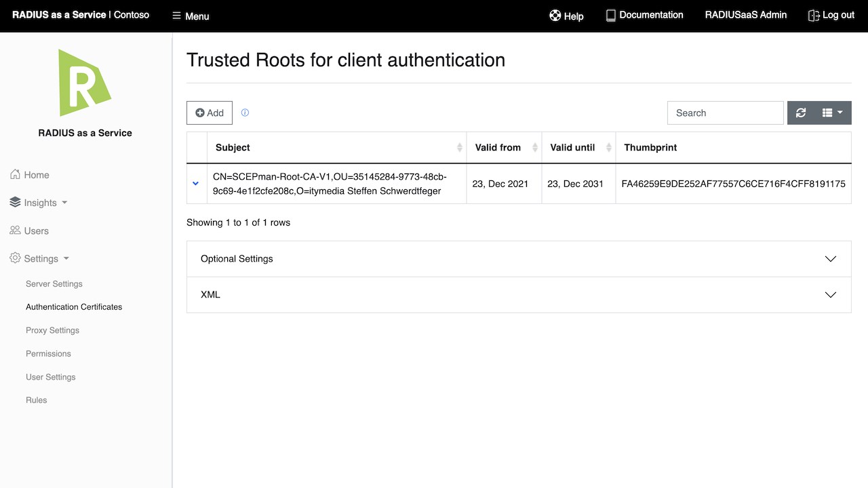868x488 pixels.
Task: Expand the XML section
Action: tap(519, 295)
